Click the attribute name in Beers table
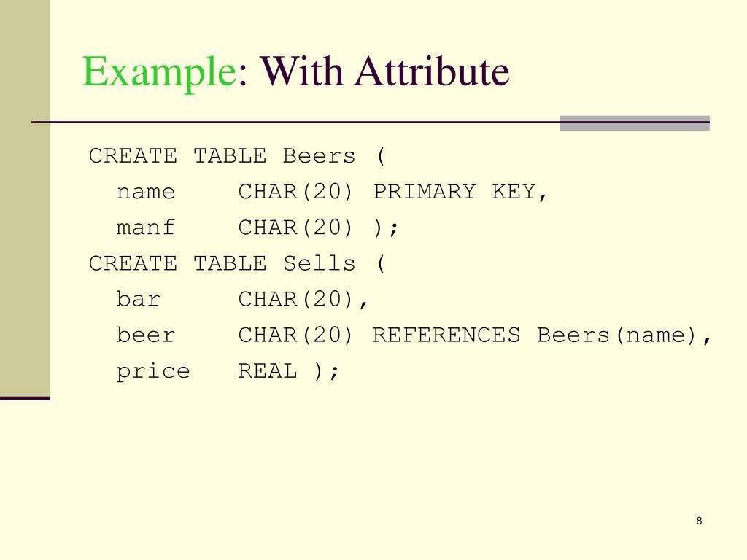The image size is (747, 560). point(146,192)
